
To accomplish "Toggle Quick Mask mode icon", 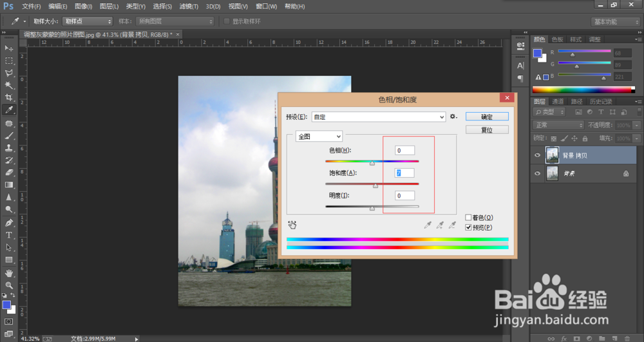I will point(8,321).
